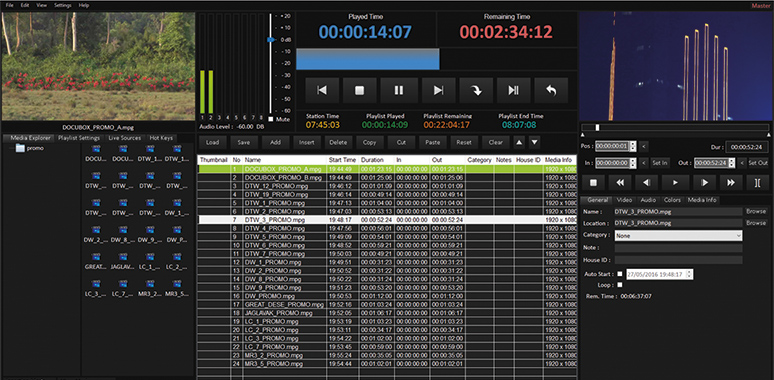Enable the Loop checkbox

point(620,285)
